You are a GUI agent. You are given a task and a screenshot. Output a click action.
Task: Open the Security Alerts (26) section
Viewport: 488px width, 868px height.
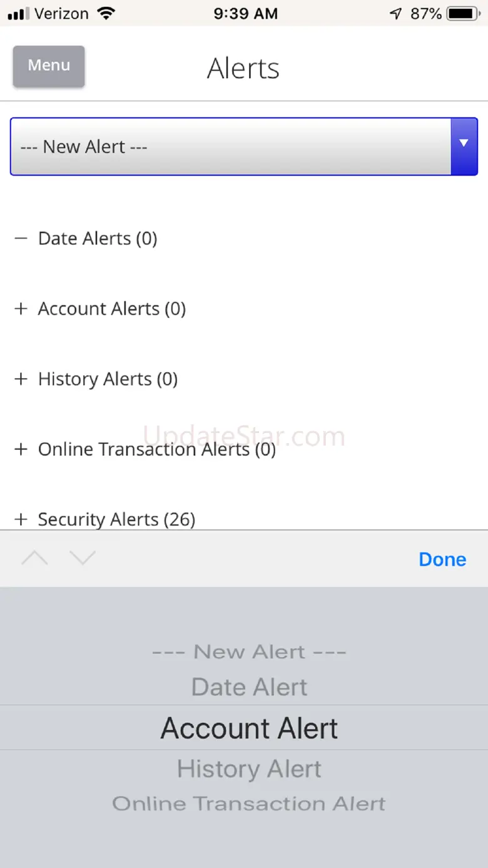116,519
